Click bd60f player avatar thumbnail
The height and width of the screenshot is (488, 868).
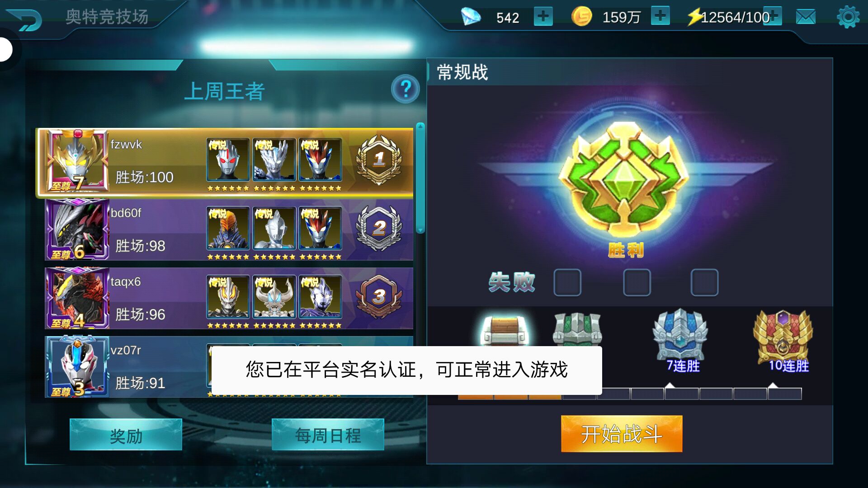point(77,229)
